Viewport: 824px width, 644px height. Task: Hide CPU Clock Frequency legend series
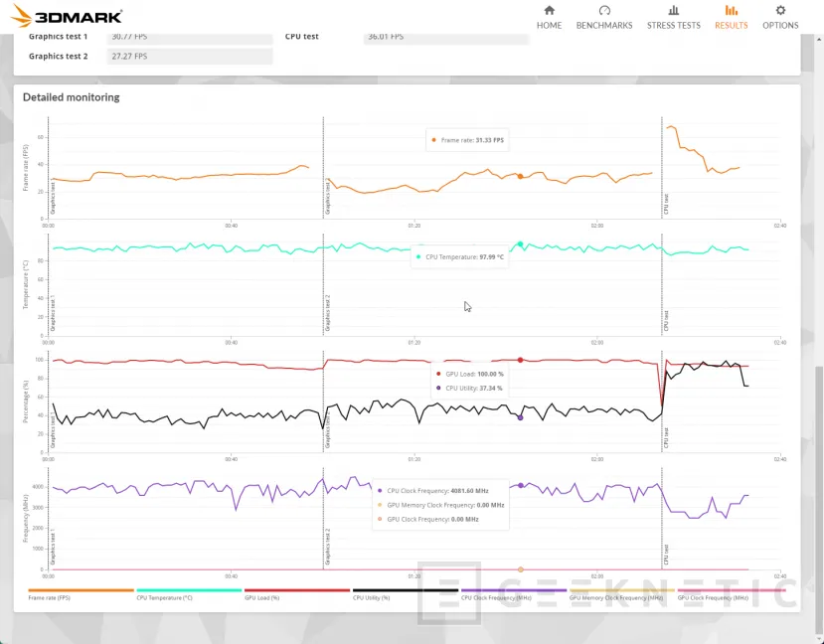pyautogui.click(x=497, y=598)
